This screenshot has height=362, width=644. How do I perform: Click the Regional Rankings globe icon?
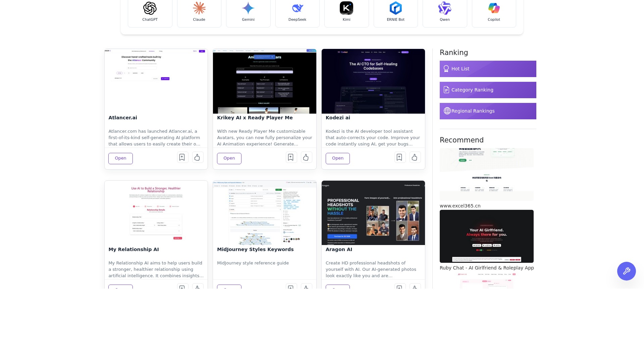(x=447, y=111)
